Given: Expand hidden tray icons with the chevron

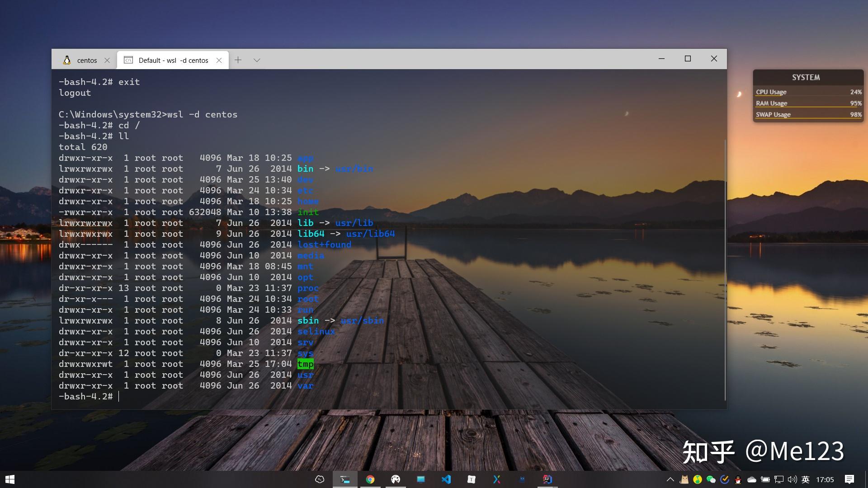Looking at the screenshot, I should [670, 480].
